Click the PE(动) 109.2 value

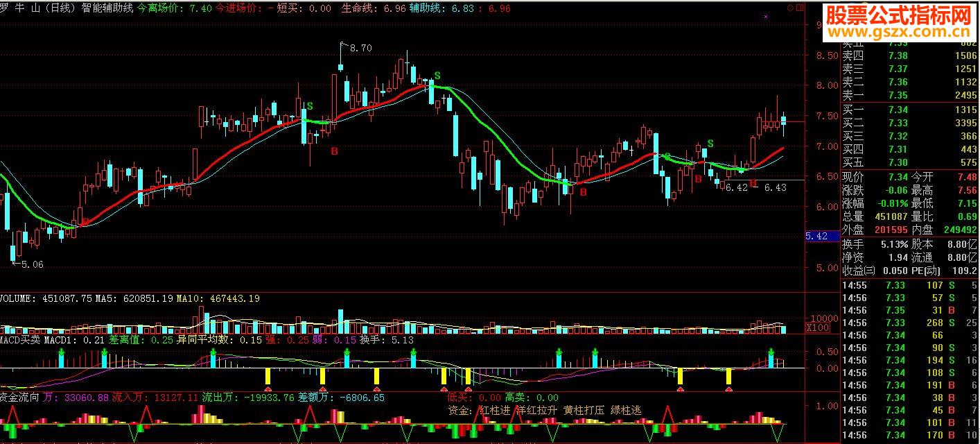coord(963,271)
